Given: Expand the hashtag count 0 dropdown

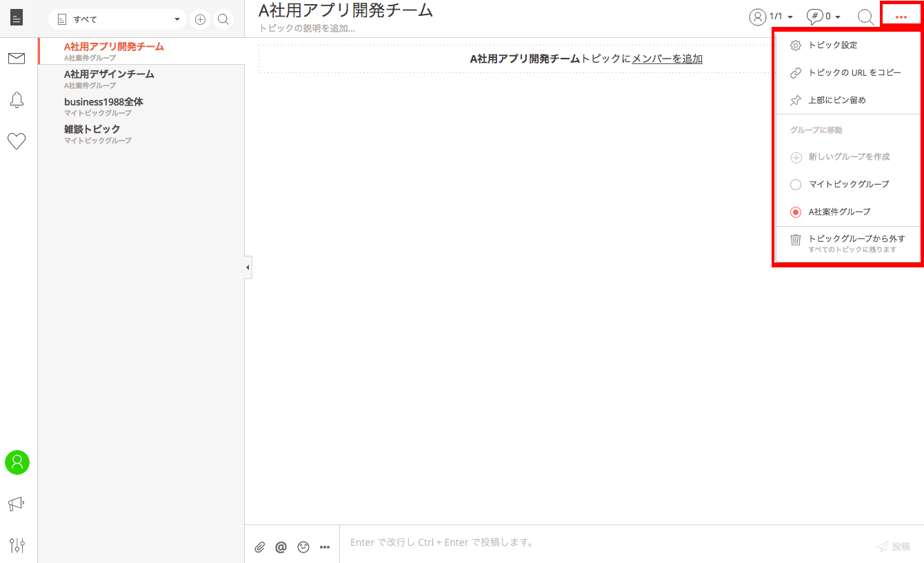Looking at the screenshot, I should [x=823, y=17].
